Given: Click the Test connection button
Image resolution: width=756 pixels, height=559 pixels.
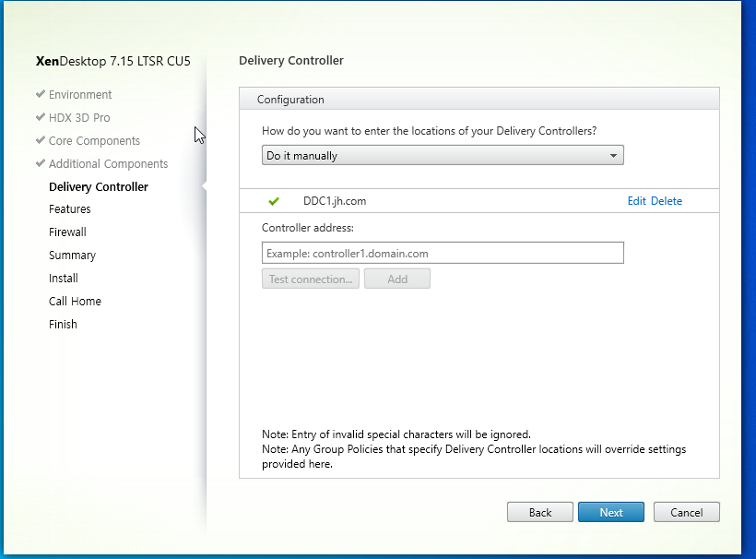Looking at the screenshot, I should 311,279.
